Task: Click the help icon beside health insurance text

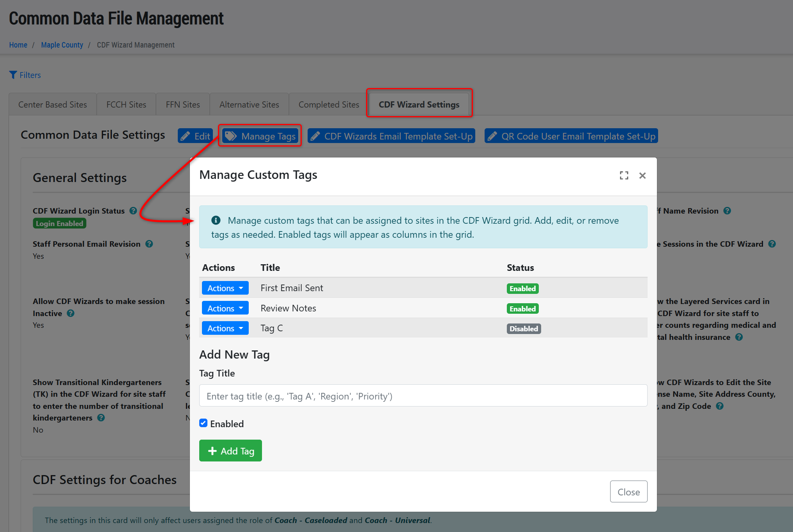Action: (739, 337)
